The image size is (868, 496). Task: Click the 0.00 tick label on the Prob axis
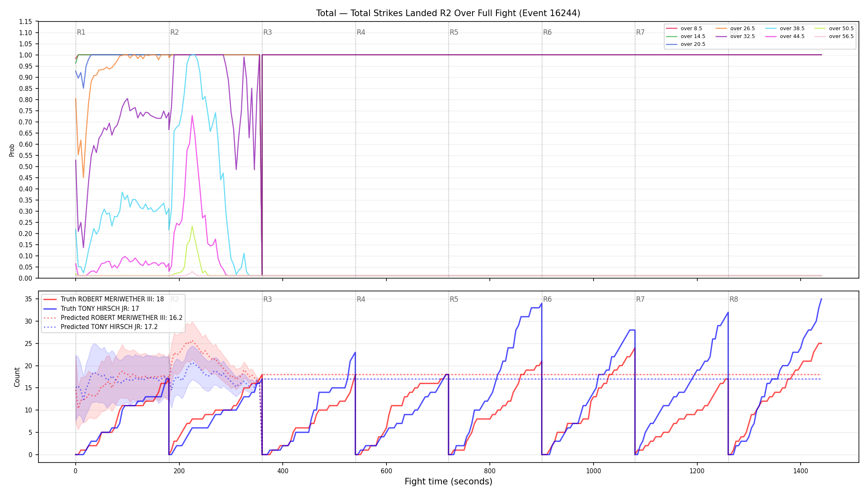pos(26,278)
